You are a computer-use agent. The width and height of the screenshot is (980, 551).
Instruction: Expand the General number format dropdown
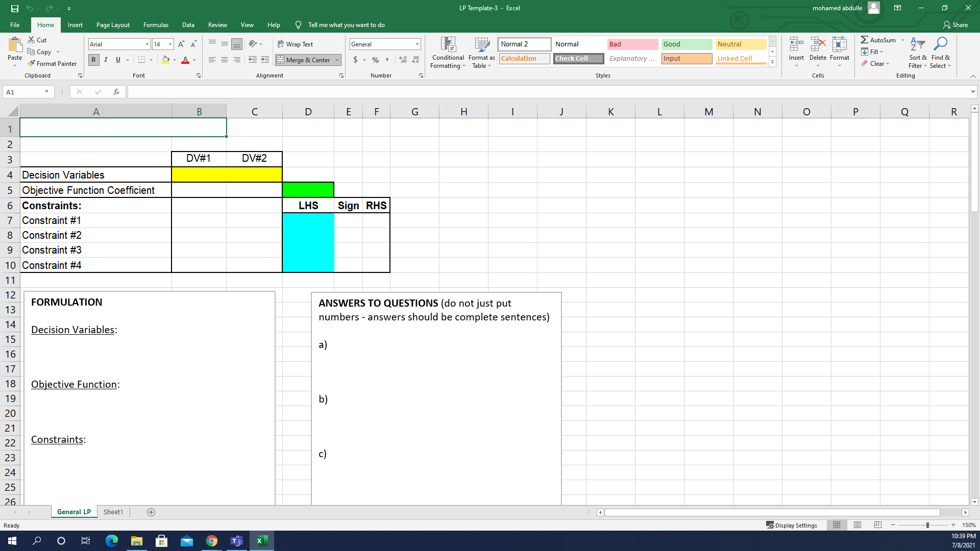coord(417,44)
